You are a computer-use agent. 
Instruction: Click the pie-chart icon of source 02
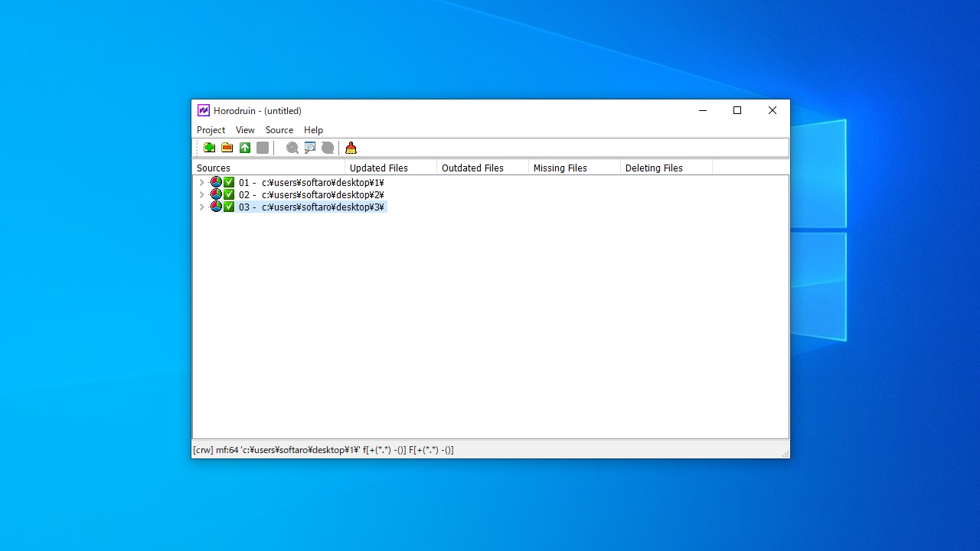216,194
